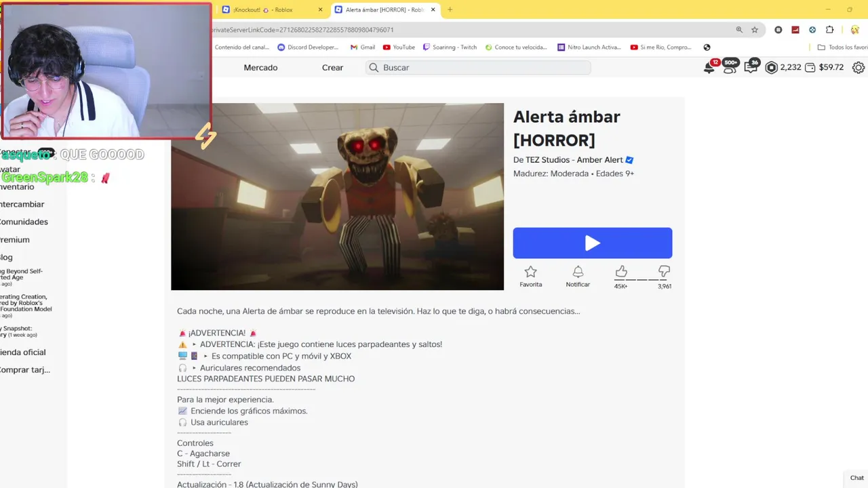Click the ¡ADVERTENCIA! description line
Viewport: 868px width, 488px height.
click(217, 333)
